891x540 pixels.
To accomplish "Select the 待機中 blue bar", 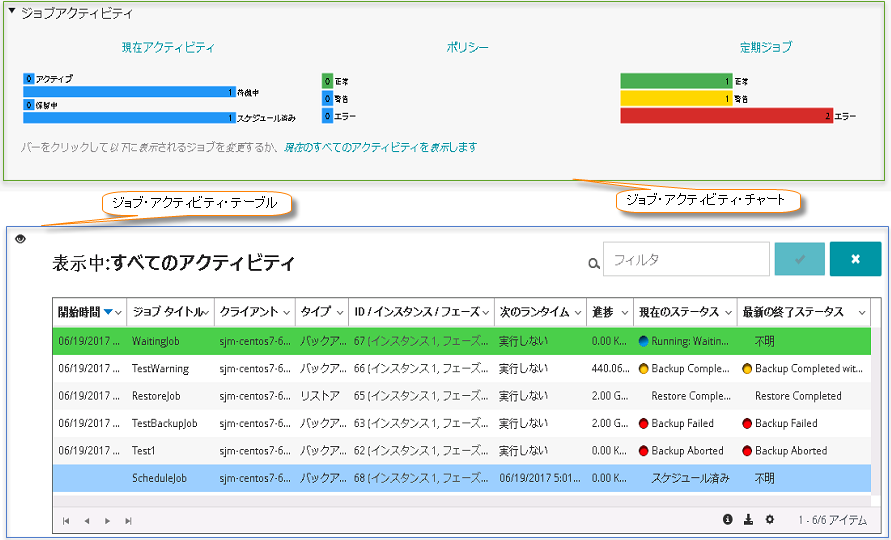I will pyautogui.click(x=130, y=92).
